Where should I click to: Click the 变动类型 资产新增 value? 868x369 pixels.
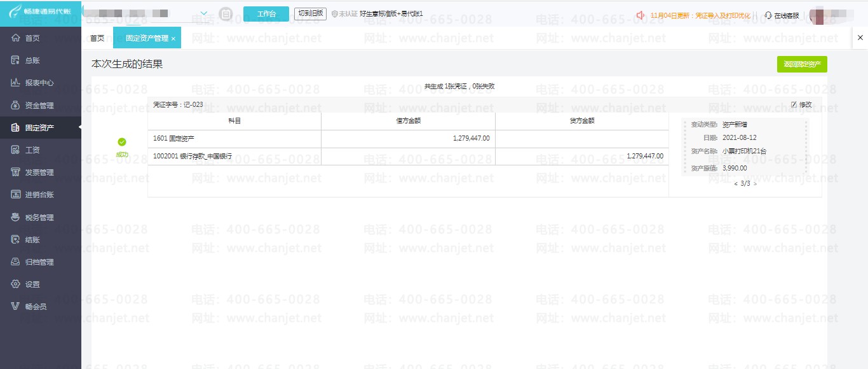pyautogui.click(x=735, y=125)
